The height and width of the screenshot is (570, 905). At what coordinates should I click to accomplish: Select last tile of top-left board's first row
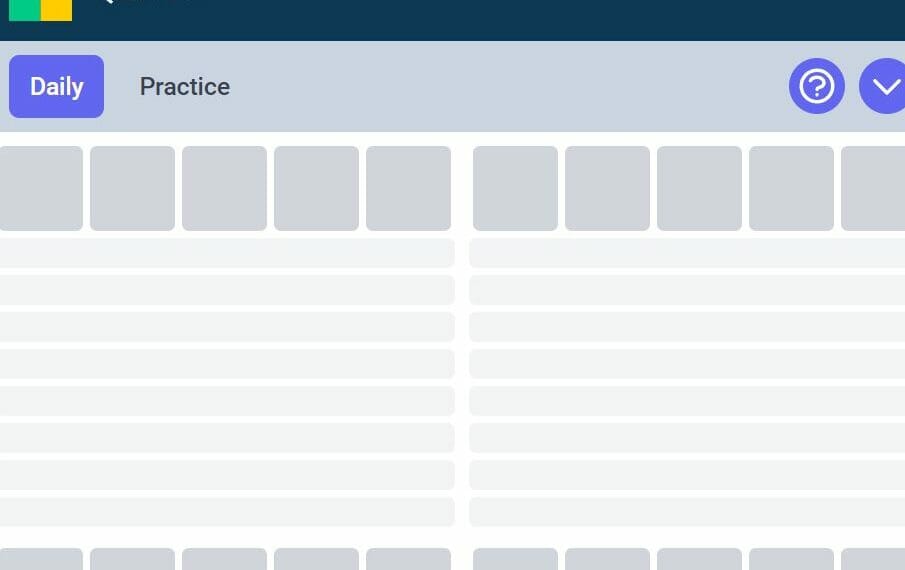(409, 188)
